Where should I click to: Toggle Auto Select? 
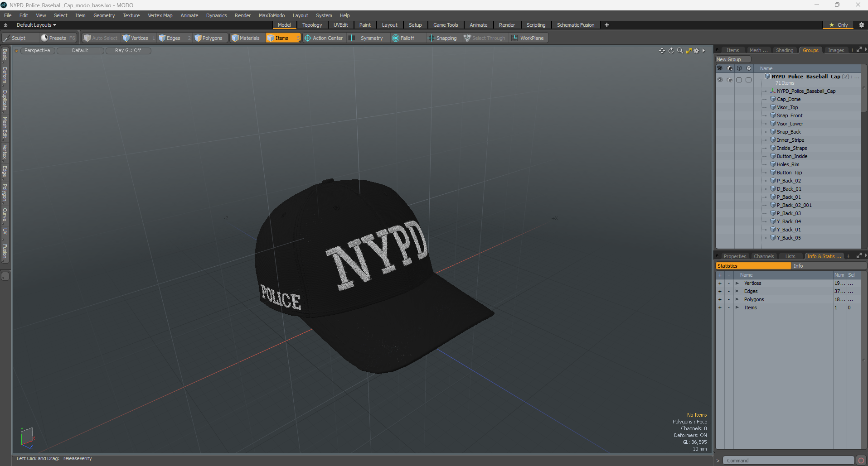tap(101, 38)
